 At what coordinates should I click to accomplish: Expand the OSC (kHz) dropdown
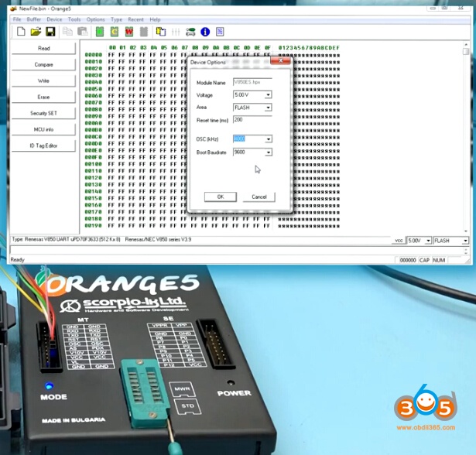tap(269, 139)
